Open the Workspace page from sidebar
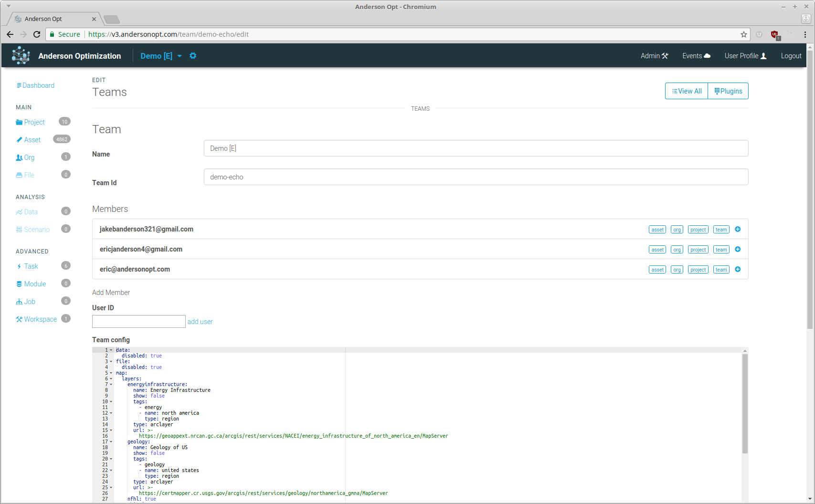The height and width of the screenshot is (504, 815). pyautogui.click(x=40, y=319)
